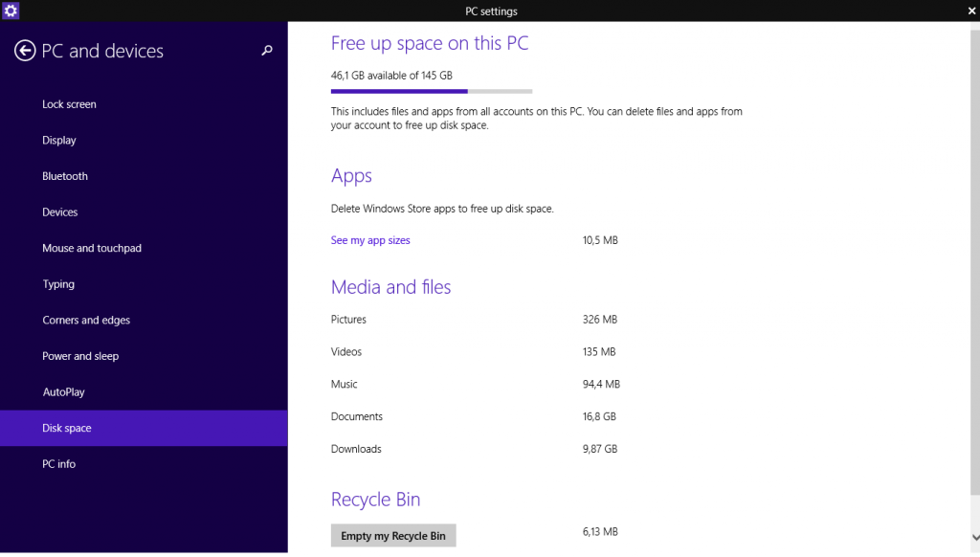Click the settings gear icon in the corner

pyautogui.click(x=11, y=11)
